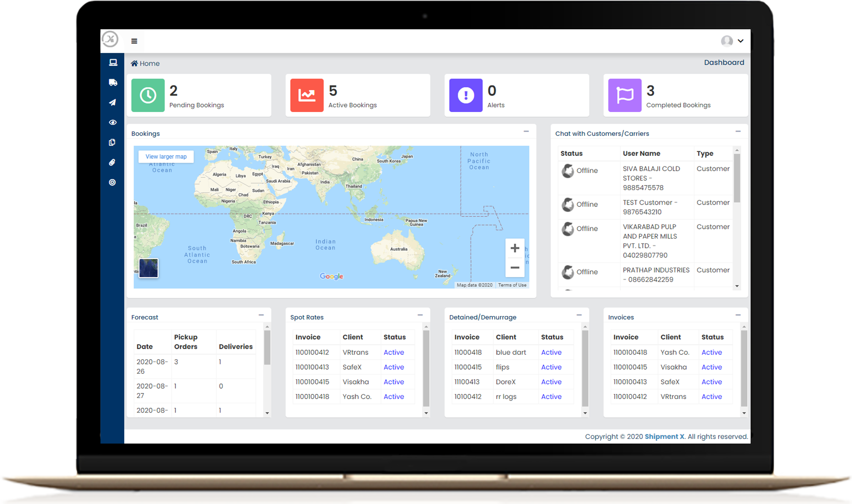Open the paper plane sidebar icon
This screenshot has height=504, width=852.
[x=113, y=102]
